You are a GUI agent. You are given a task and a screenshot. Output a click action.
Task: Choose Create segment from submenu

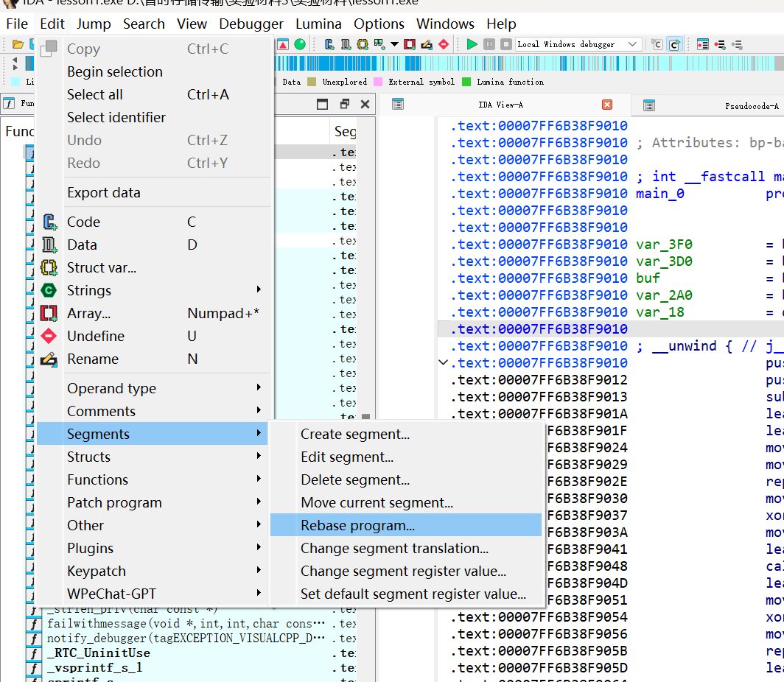coord(406,434)
